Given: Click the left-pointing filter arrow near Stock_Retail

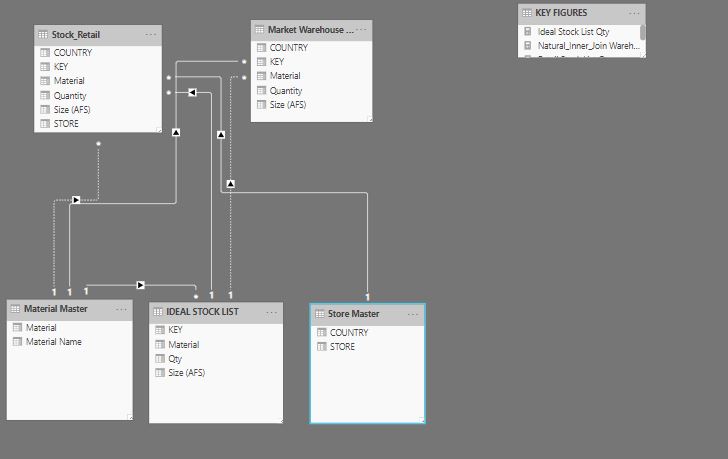Looking at the screenshot, I should point(192,92).
